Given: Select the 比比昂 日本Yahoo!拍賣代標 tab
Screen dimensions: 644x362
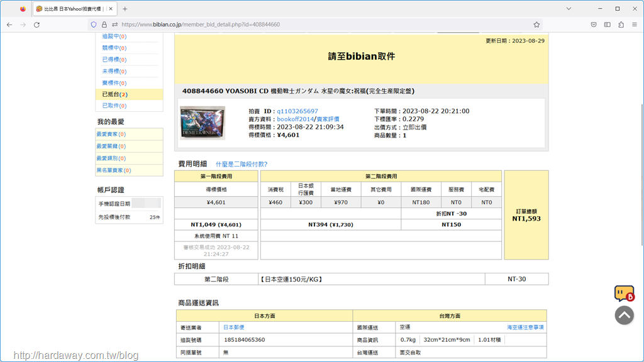Looking at the screenshot, I should [75, 9].
